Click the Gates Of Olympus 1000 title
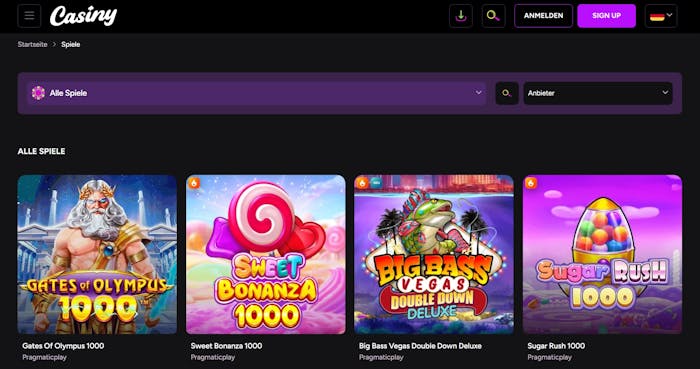The width and height of the screenshot is (700, 369). point(63,346)
